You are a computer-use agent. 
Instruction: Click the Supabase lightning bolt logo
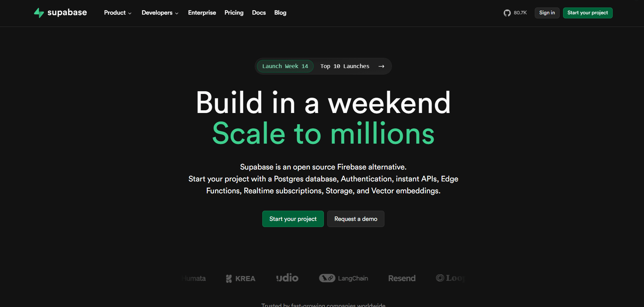click(39, 13)
